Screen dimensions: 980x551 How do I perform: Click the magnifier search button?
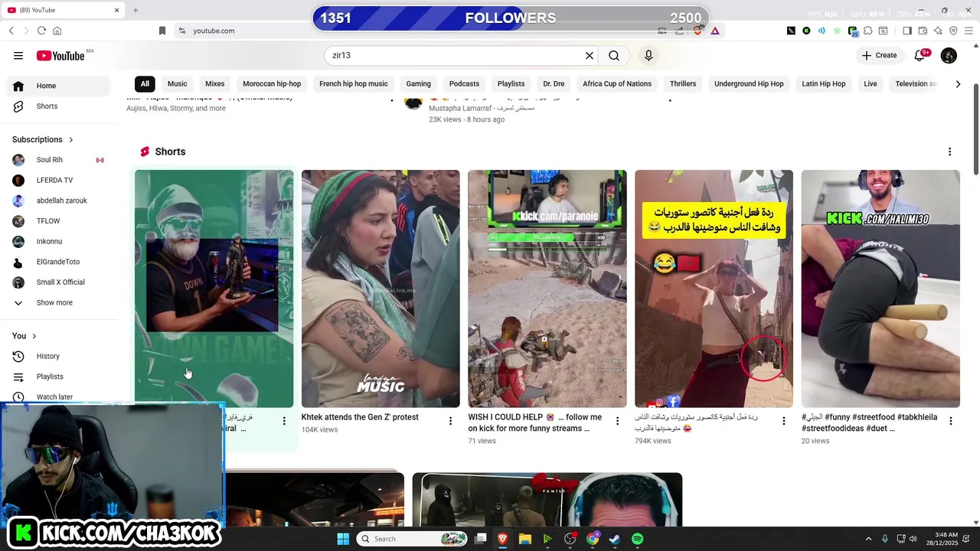pos(614,55)
